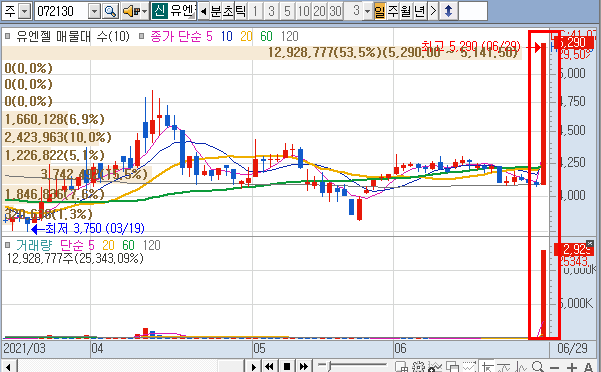Click the blue 10 moving average label

(227, 36)
